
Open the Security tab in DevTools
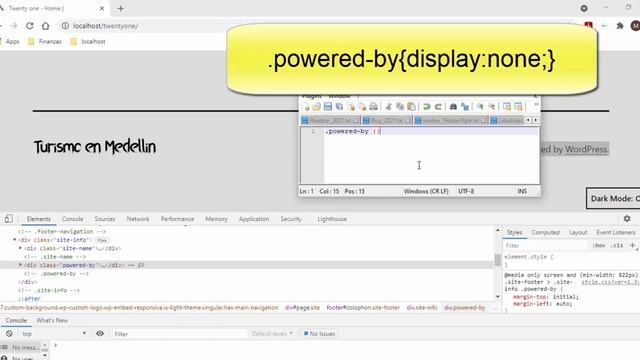[x=291, y=219]
